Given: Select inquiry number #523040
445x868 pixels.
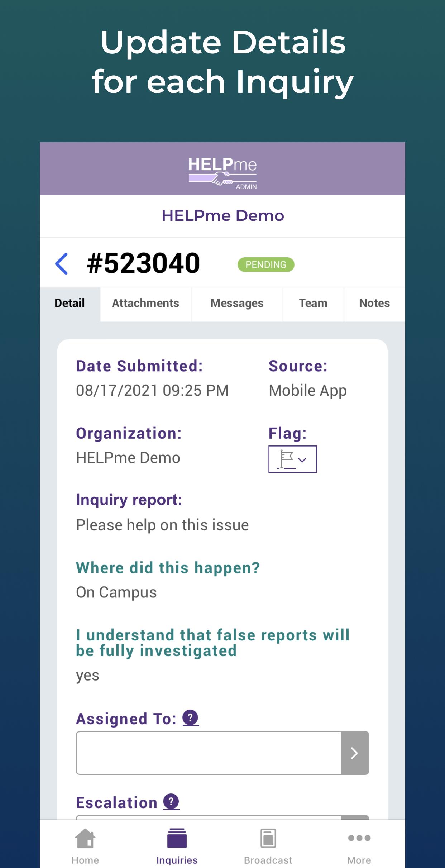Looking at the screenshot, I should click(143, 263).
